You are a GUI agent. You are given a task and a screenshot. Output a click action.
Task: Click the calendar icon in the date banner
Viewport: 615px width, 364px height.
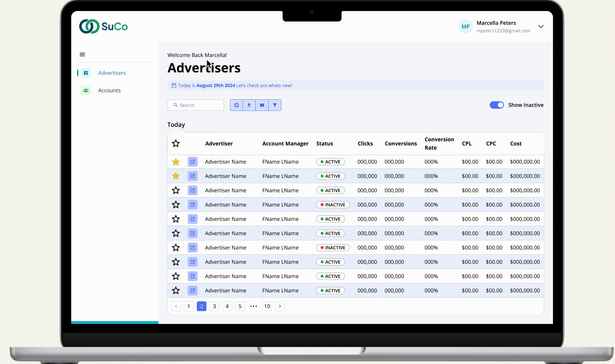coord(174,85)
